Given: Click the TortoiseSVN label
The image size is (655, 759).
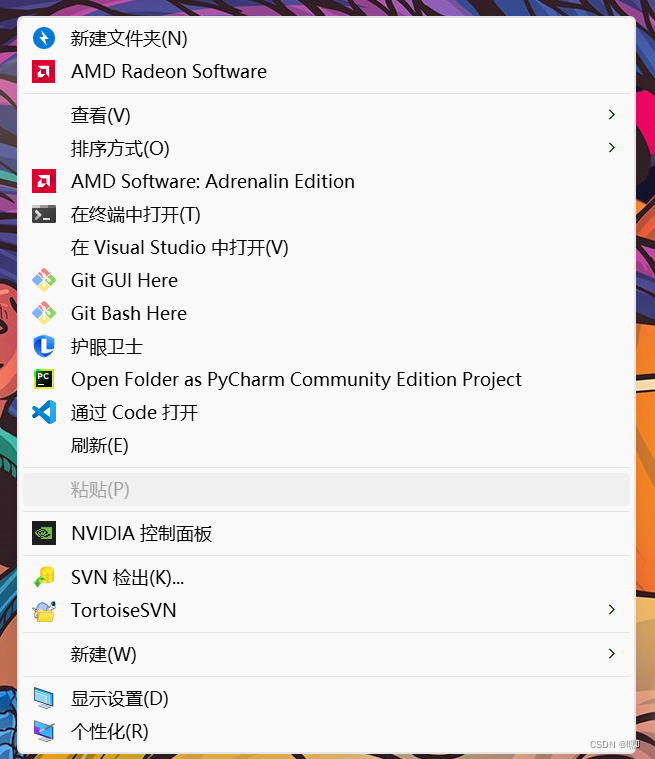Looking at the screenshot, I should (123, 610).
